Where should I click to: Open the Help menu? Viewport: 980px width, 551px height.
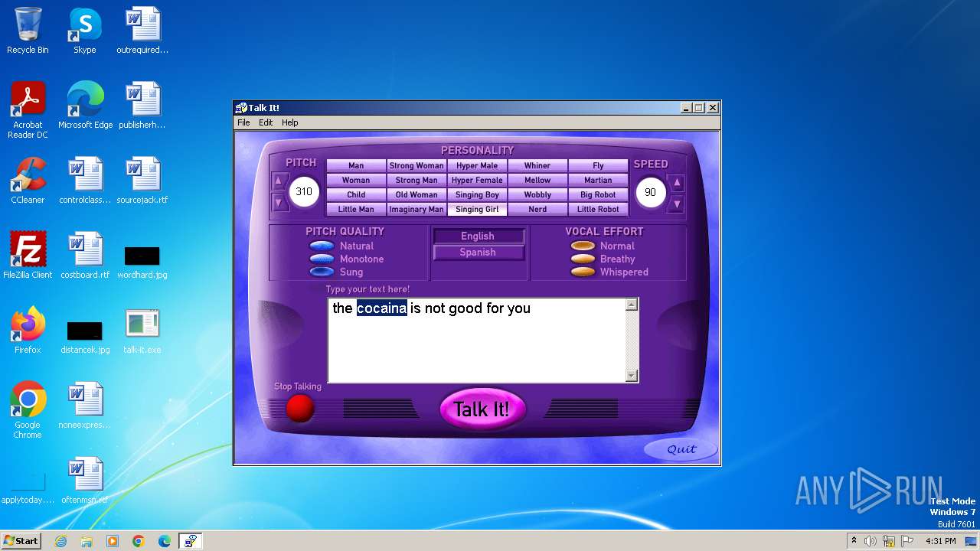(x=289, y=122)
